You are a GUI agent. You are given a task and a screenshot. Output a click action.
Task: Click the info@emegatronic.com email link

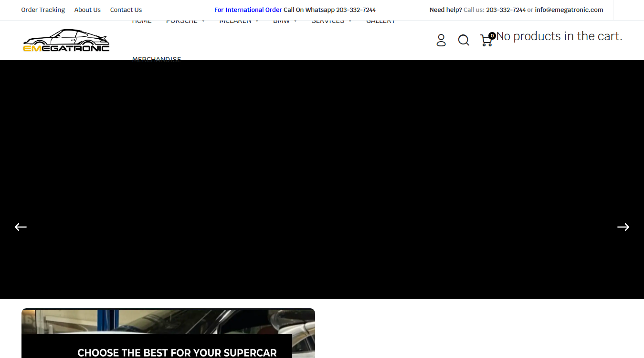coord(569,10)
